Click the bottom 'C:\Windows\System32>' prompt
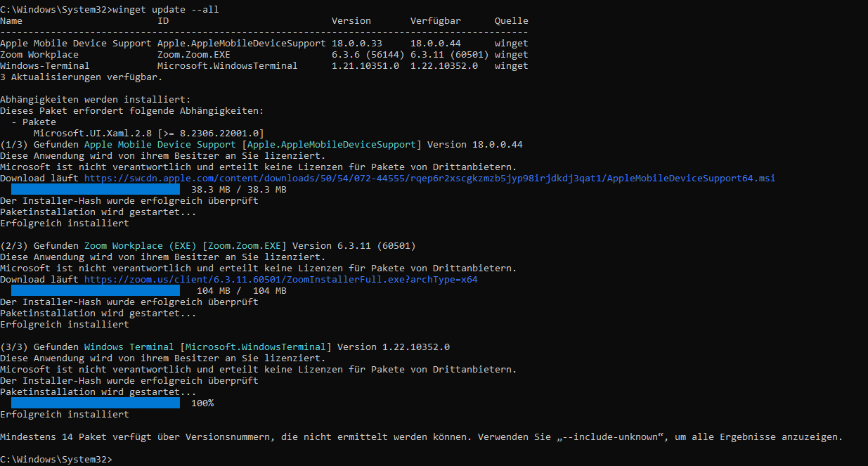868x466 pixels. pos(56,460)
